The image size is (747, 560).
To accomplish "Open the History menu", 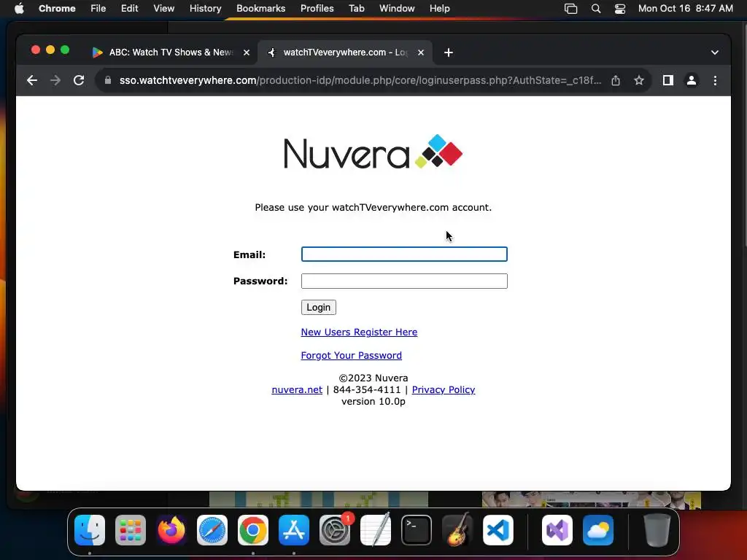I will [x=205, y=9].
